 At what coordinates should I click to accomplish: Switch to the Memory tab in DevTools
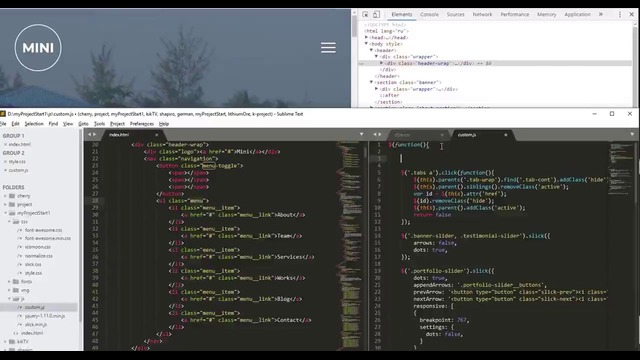tap(547, 14)
